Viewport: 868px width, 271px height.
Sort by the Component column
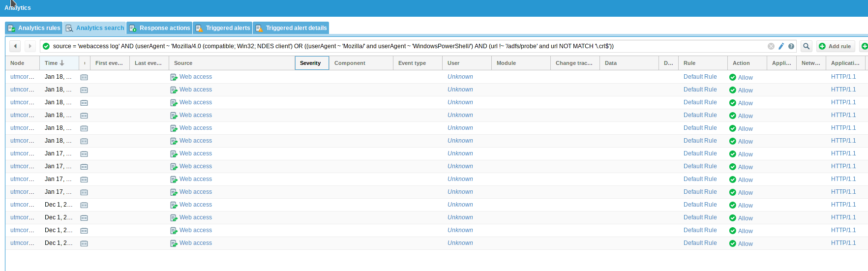click(361, 63)
